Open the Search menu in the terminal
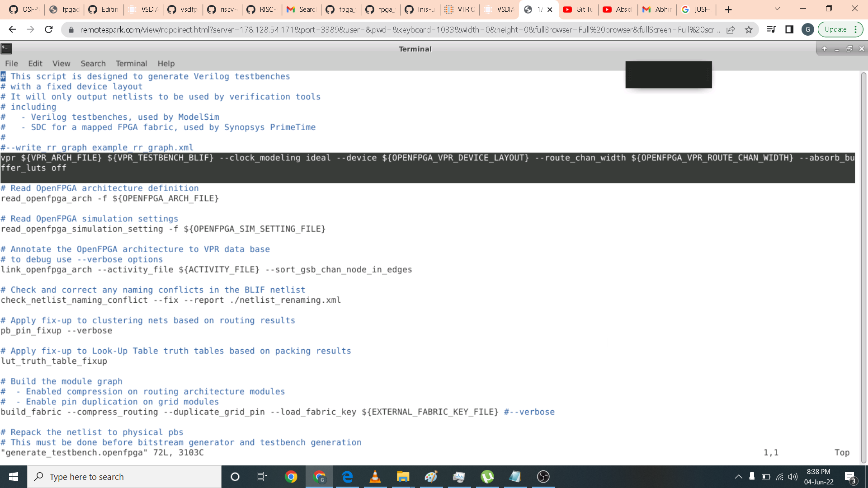This screenshot has height=488, width=868. (x=93, y=63)
